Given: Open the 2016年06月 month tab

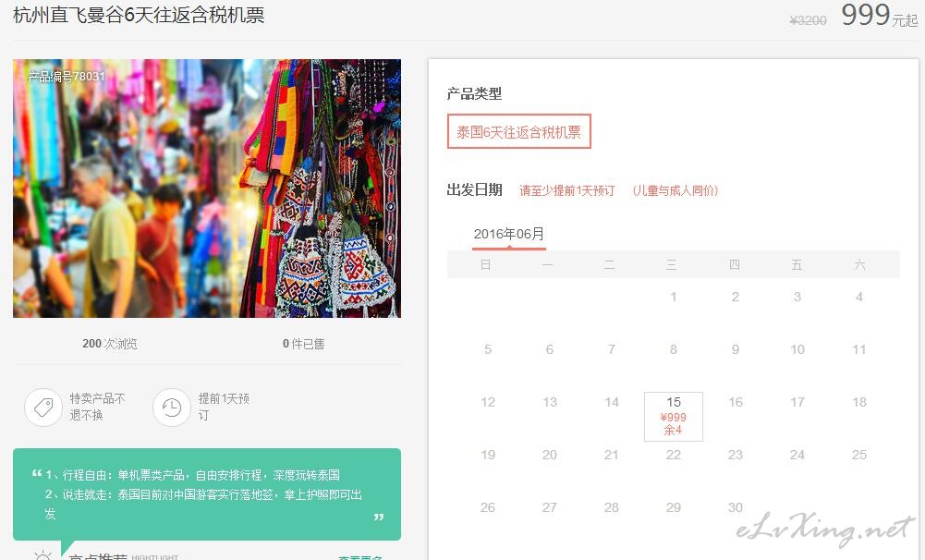Looking at the screenshot, I should coord(508,235).
